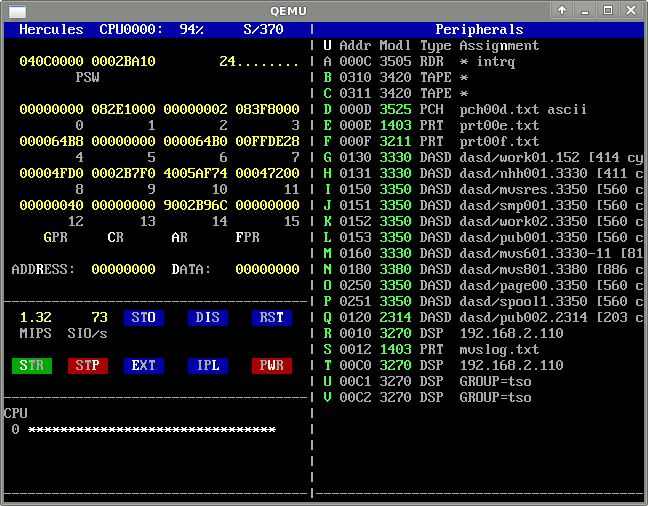This screenshot has width=648, height=506.
Task: Click the dasd/page00.3350 assignment
Action: tap(523, 285)
